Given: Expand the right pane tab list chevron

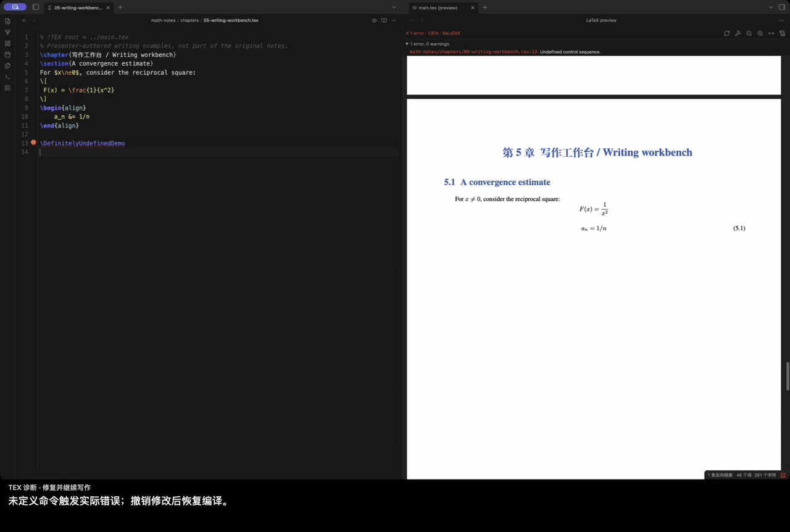Looking at the screenshot, I should [x=771, y=7].
